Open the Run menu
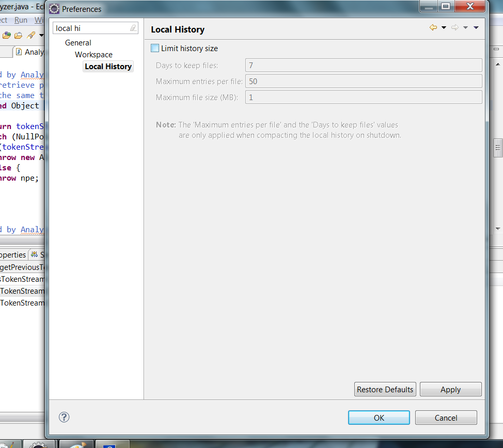 [21, 20]
